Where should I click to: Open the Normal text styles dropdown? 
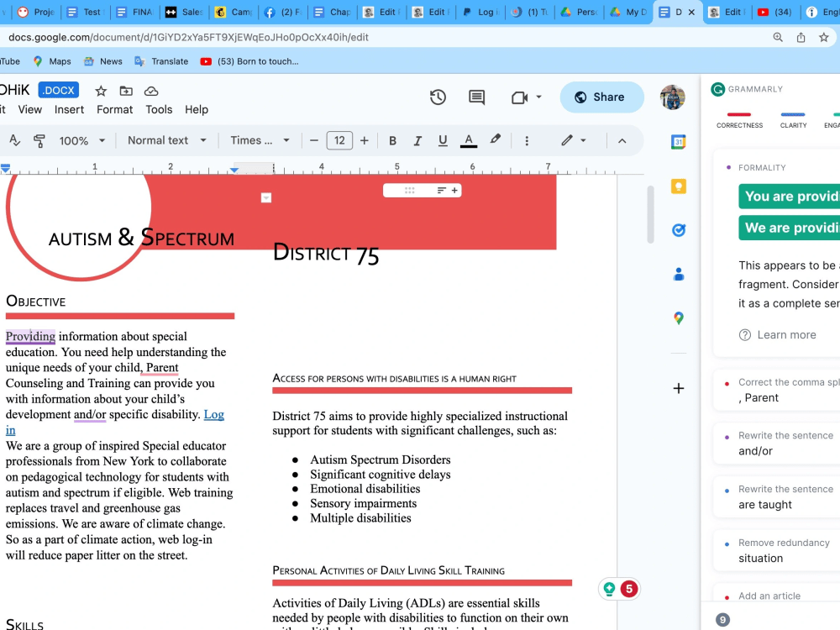[x=166, y=140]
